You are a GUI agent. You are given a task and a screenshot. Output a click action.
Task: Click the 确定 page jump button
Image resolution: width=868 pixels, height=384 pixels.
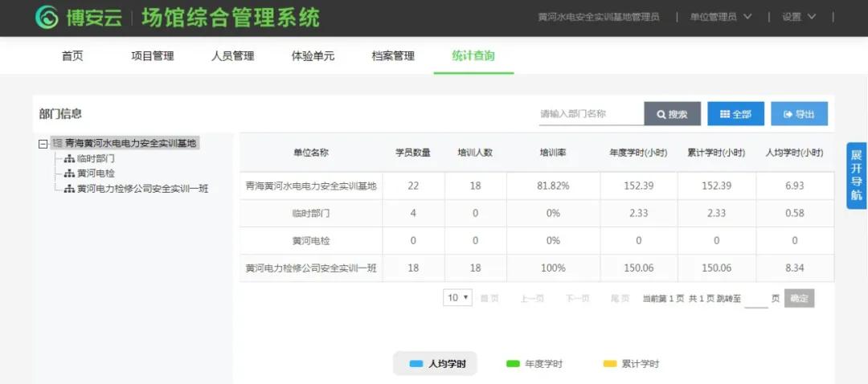tap(799, 298)
